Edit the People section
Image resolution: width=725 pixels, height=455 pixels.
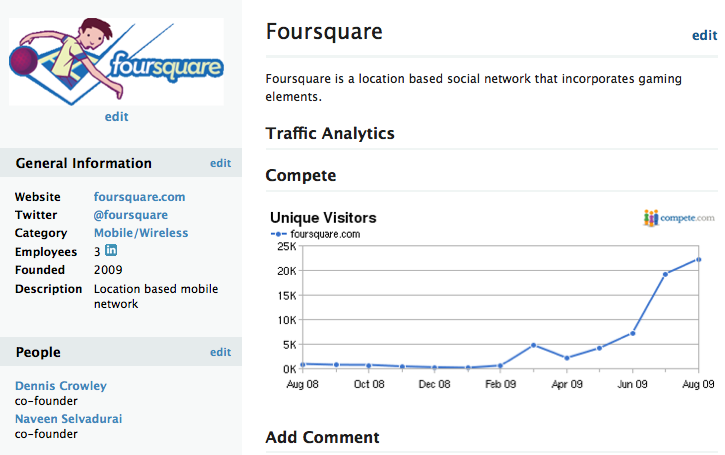(220, 352)
